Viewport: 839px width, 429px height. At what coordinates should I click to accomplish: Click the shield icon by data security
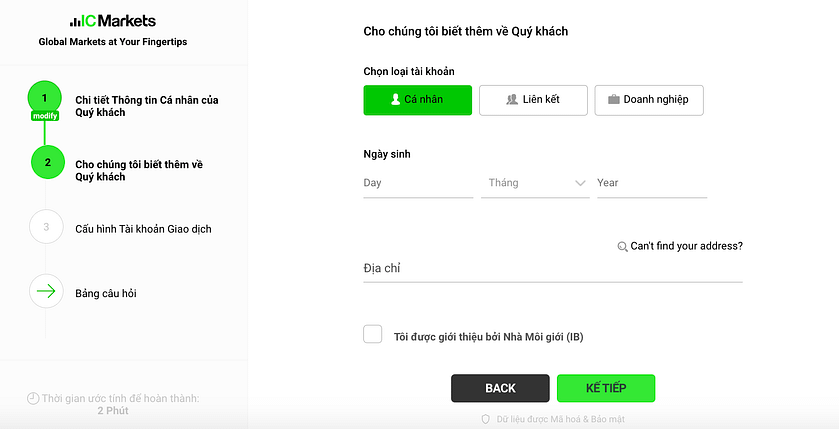coord(486,419)
